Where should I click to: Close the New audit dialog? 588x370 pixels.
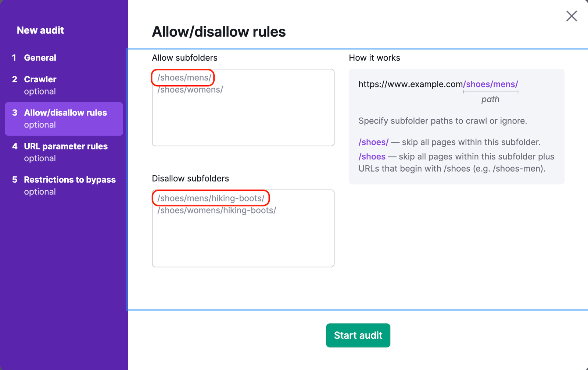coord(572,16)
